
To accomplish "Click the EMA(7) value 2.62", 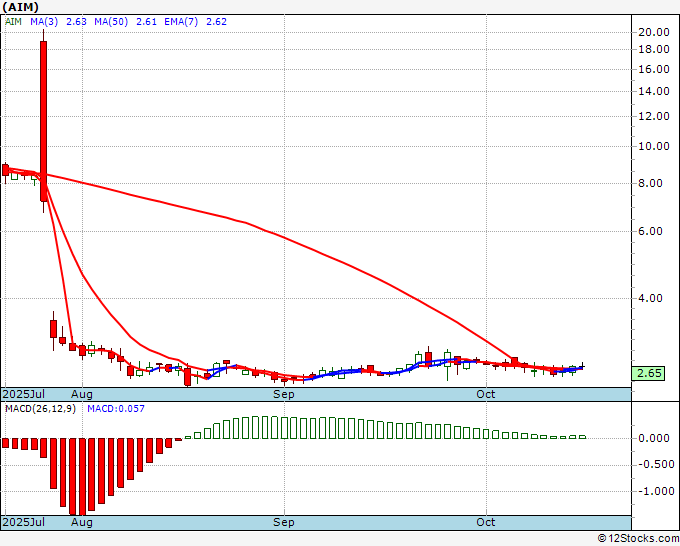I will 216,22.
